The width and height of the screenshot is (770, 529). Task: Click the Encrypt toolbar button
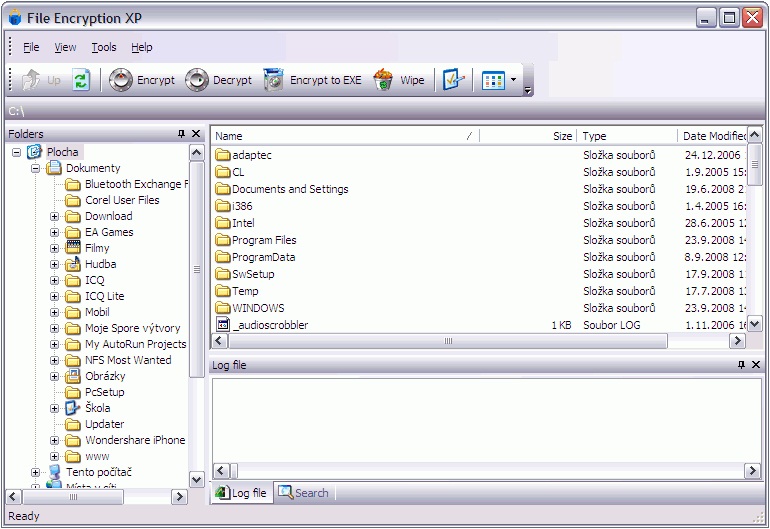(142, 81)
